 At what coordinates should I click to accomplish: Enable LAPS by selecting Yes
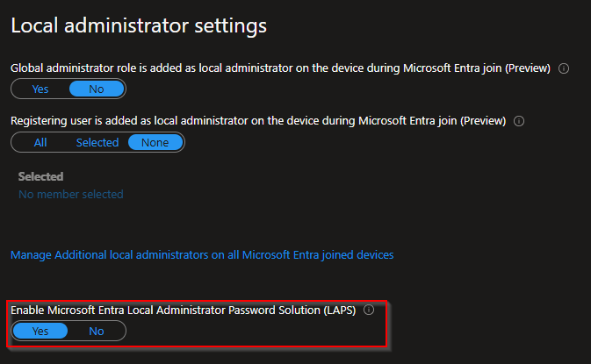pyautogui.click(x=40, y=331)
